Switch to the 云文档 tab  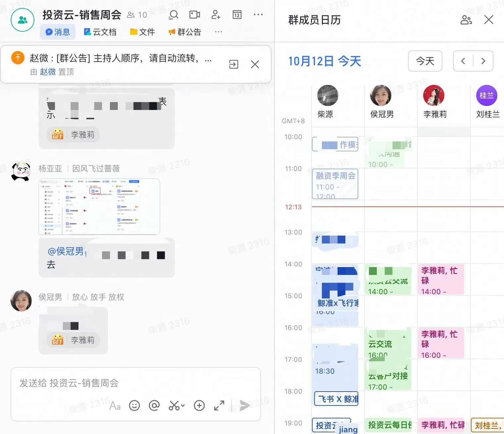pyautogui.click(x=100, y=32)
